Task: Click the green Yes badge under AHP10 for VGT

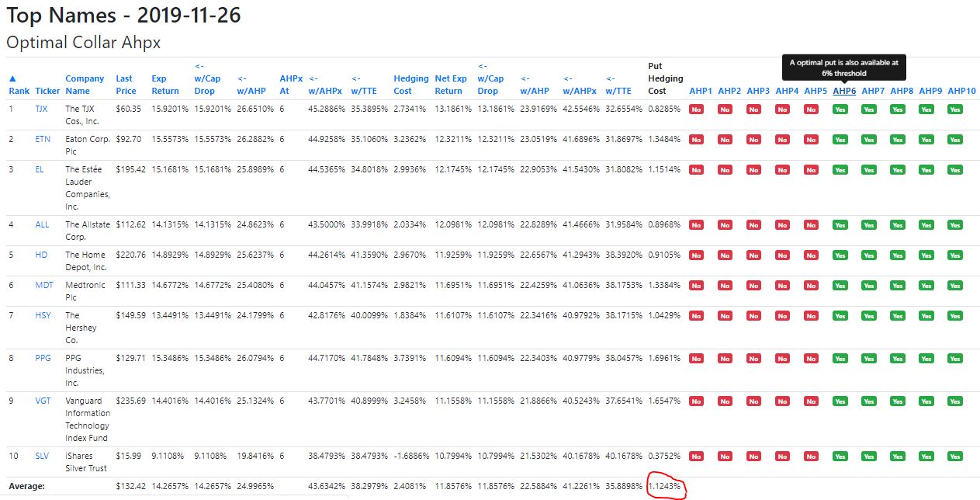Action: [955, 401]
